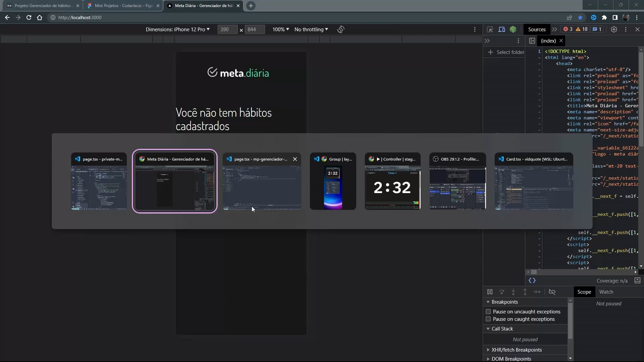Open DevTools settings gear

tap(613, 29)
